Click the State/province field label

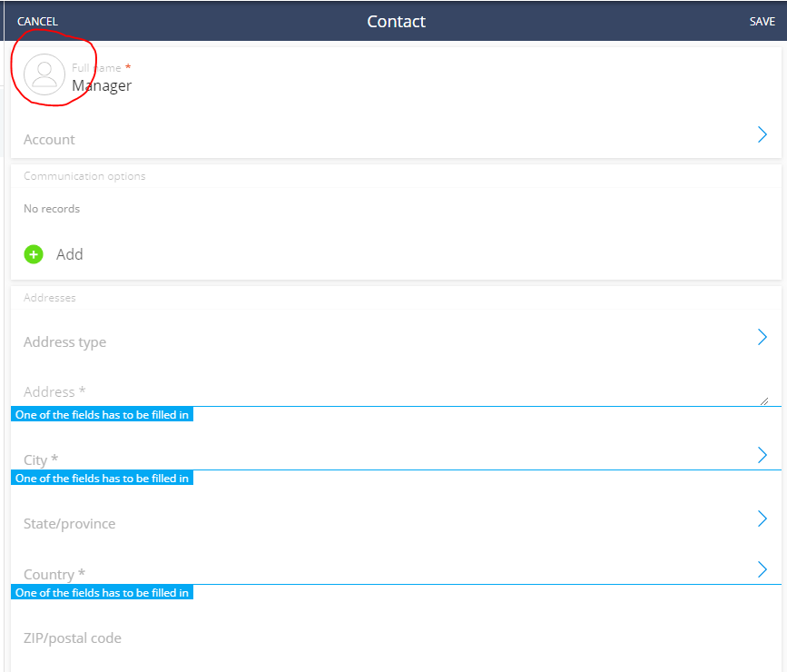point(69,524)
